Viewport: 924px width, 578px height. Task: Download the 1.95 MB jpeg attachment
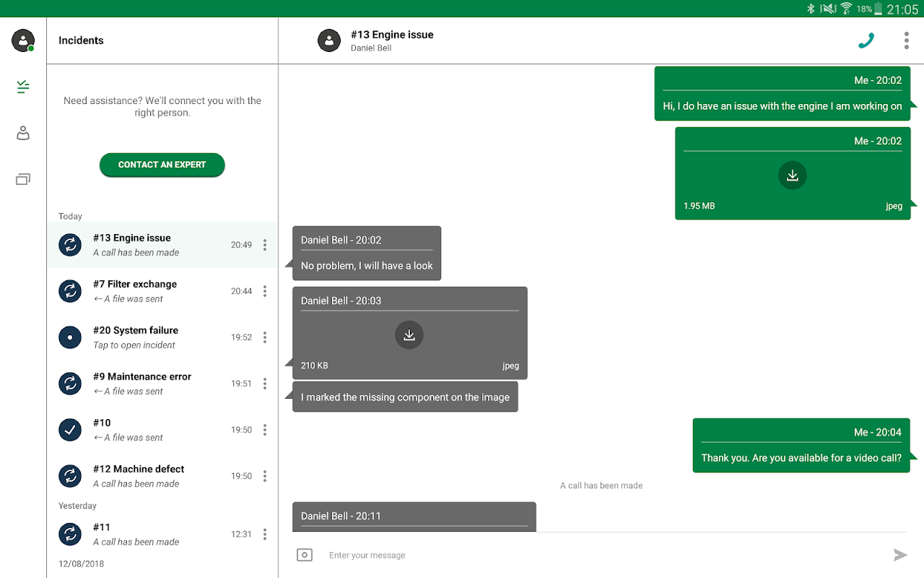tap(793, 176)
